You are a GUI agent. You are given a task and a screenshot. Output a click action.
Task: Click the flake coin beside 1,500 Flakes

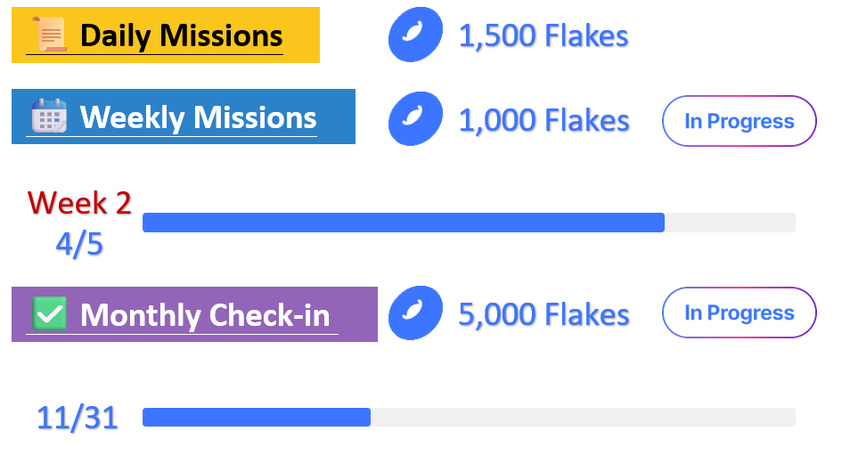[x=415, y=34]
